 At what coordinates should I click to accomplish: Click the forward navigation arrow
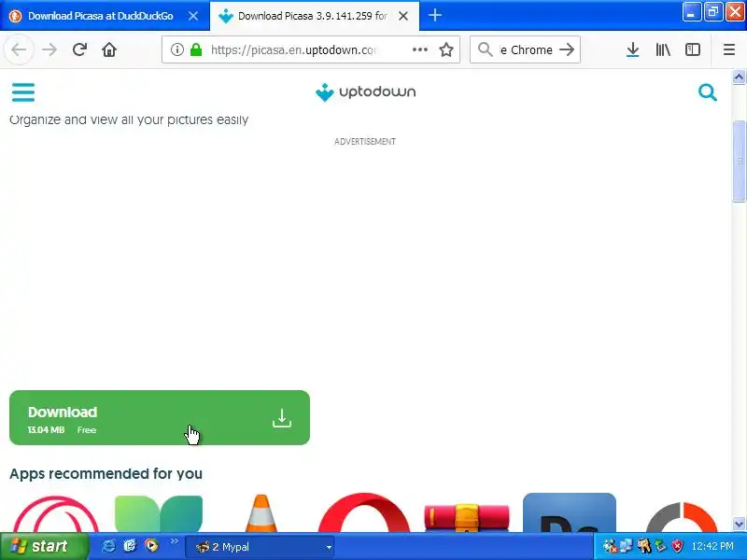tap(49, 49)
